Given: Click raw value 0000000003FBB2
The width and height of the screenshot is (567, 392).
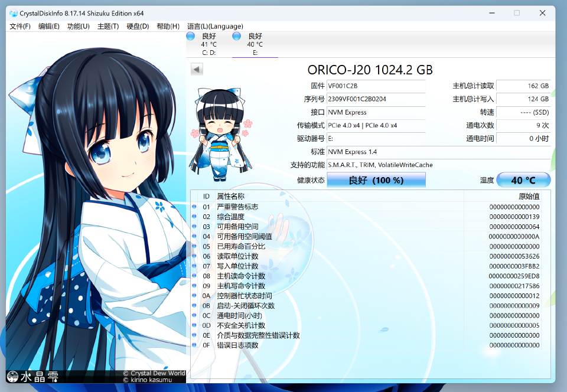Looking at the screenshot, I should (514, 266).
